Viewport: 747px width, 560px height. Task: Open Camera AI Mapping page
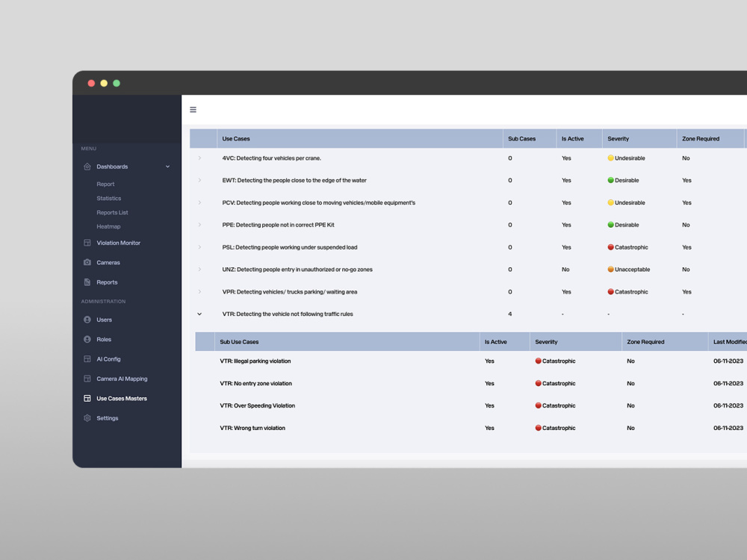coord(122,379)
